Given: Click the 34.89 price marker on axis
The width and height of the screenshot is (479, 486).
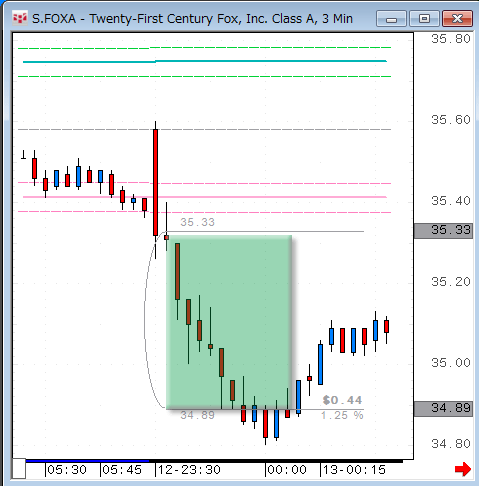Looking at the screenshot, I should pos(443,408).
